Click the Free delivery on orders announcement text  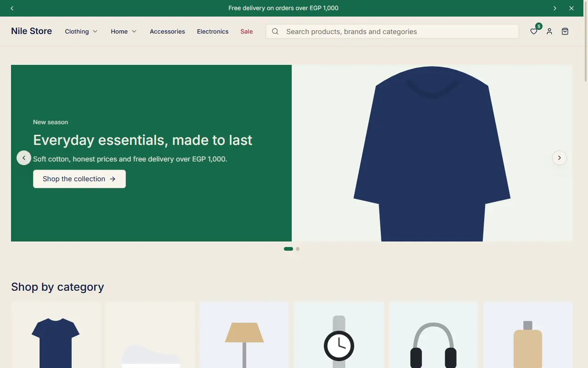tap(283, 8)
